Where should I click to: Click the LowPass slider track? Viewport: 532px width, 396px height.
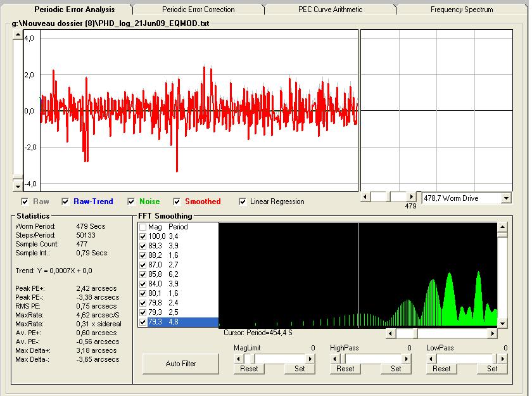point(467,359)
